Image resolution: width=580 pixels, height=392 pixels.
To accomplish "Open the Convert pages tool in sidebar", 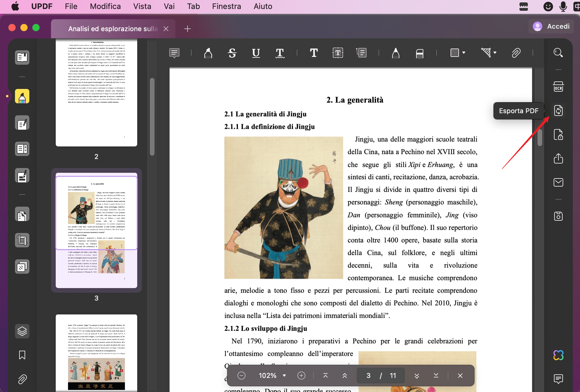I will coord(22,214).
